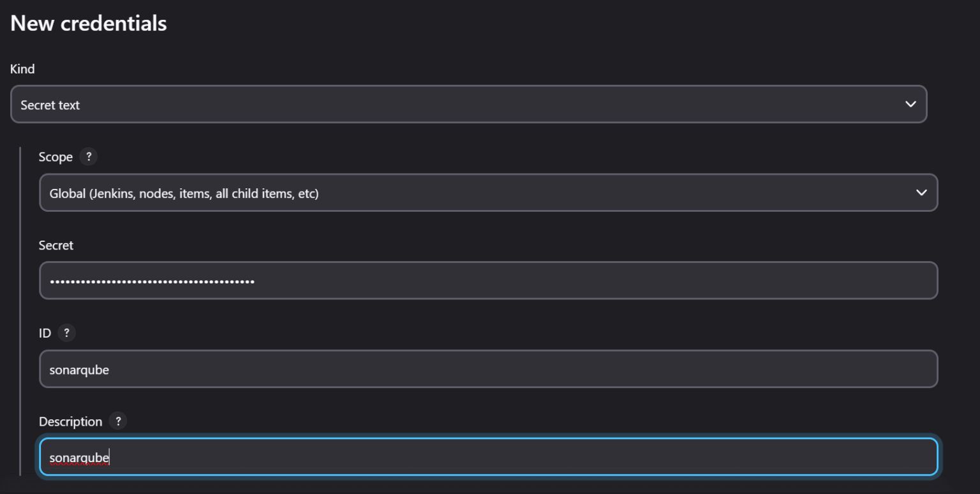980x494 pixels.
Task: View help for the Scope setting
Action: (x=89, y=156)
